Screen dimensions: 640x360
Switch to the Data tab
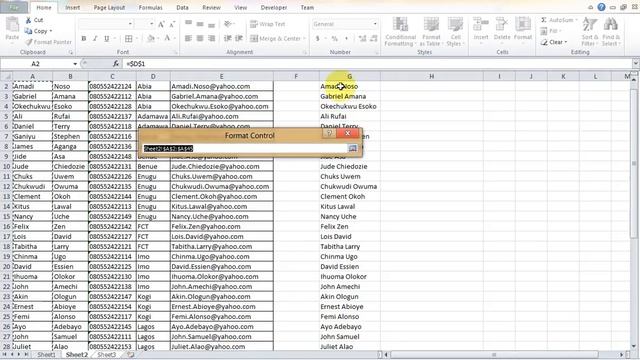pos(182,7)
